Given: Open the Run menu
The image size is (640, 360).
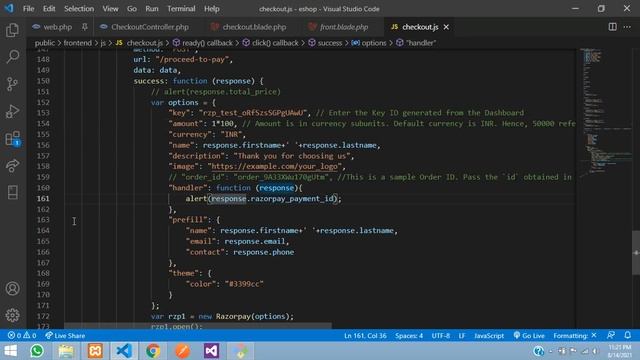Looking at the screenshot, I should pyautogui.click(x=151, y=9).
